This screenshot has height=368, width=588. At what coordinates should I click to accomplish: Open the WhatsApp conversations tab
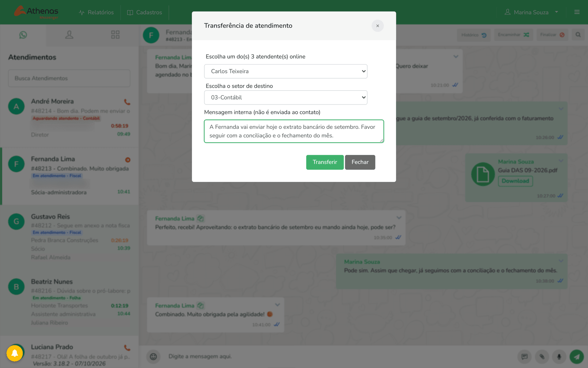coord(23,35)
